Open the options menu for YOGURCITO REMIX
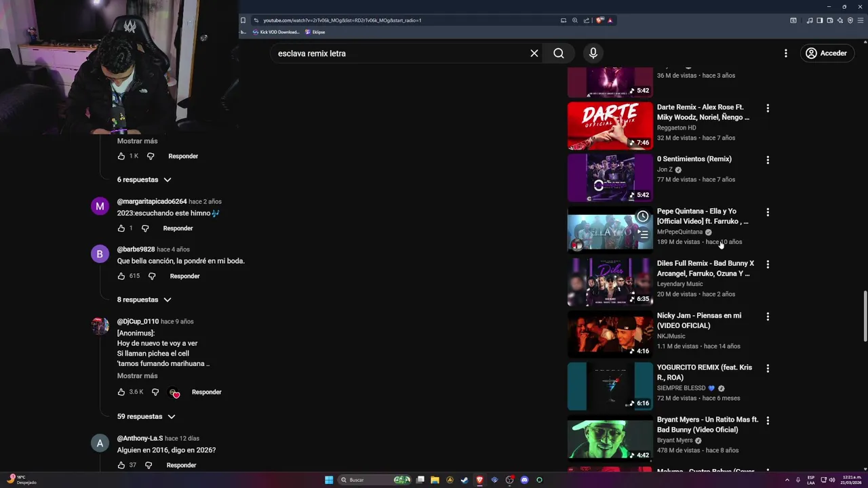 tap(768, 369)
